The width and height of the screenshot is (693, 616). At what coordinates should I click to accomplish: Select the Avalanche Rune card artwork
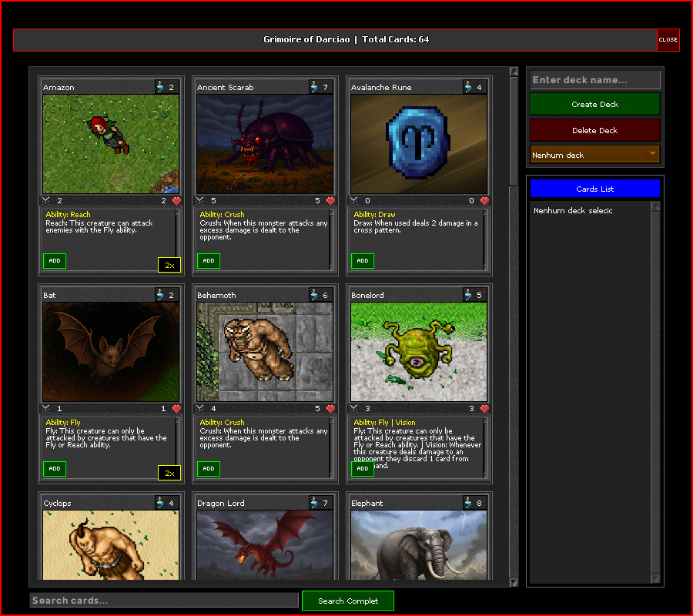tap(419, 144)
